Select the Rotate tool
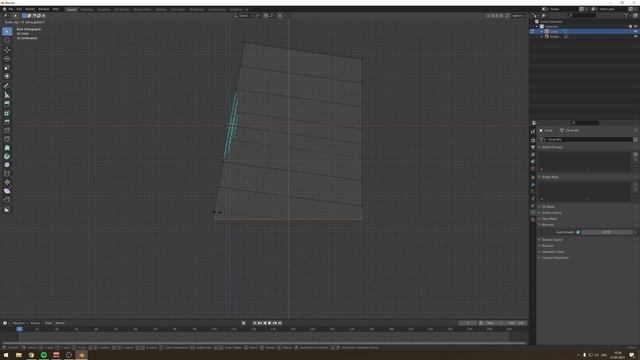Viewport: 640px width, 360px height. tap(7, 59)
